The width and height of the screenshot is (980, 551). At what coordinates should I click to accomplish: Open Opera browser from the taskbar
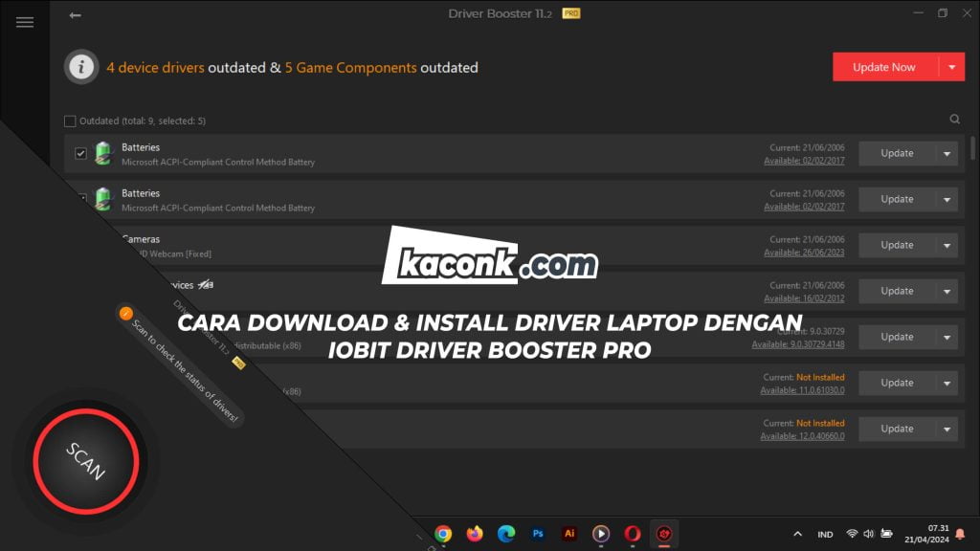tap(633, 534)
